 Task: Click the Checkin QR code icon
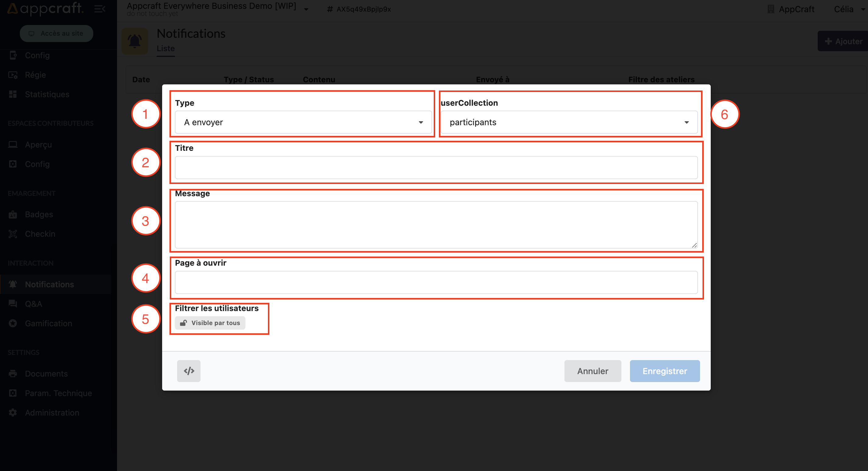13,234
